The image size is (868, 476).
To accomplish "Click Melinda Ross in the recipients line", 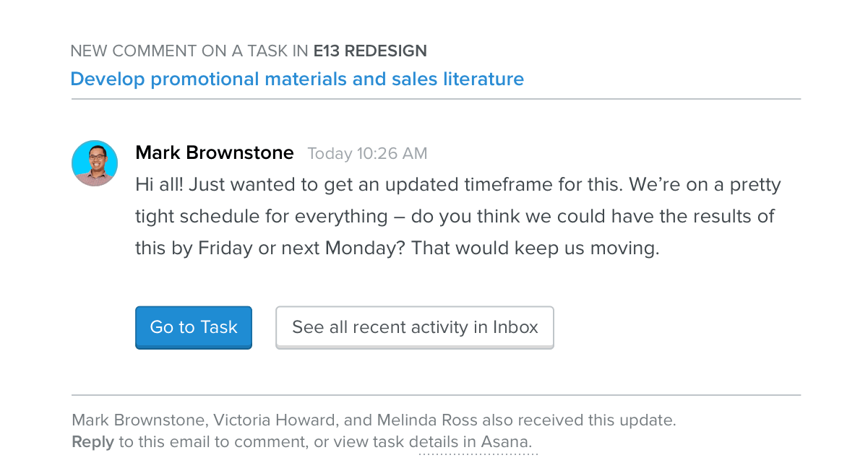I will [x=426, y=420].
